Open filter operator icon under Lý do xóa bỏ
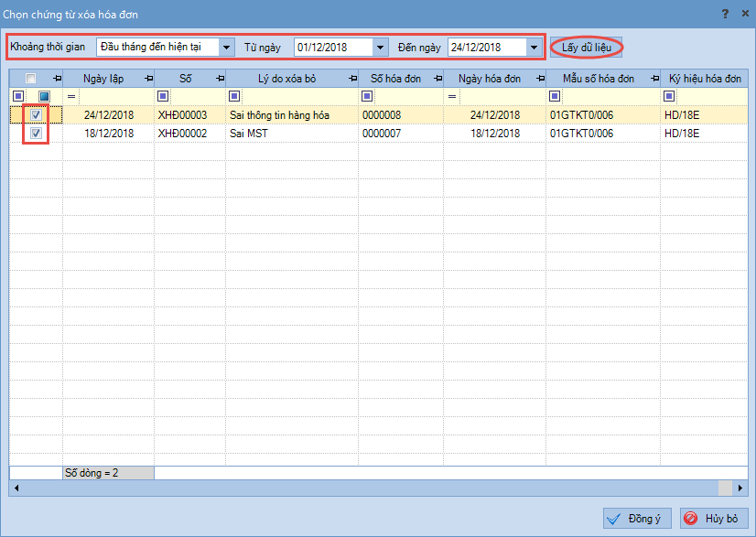This screenshot has width=756, height=537. [x=234, y=96]
